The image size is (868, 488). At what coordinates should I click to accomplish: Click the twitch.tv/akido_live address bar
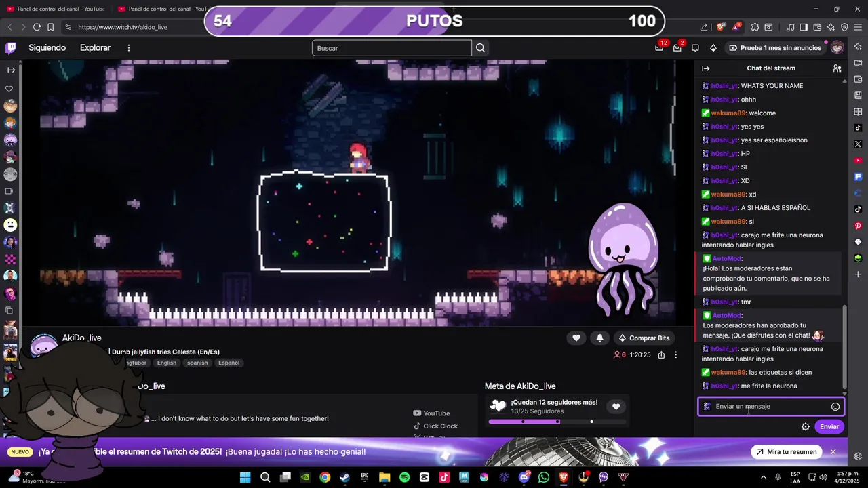tap(122, 27)
